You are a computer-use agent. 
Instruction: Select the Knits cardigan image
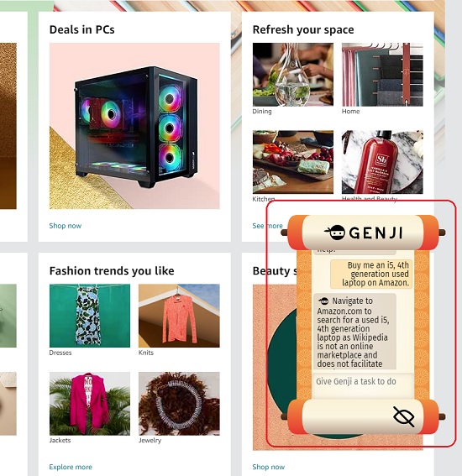click(x=179, y=316)
